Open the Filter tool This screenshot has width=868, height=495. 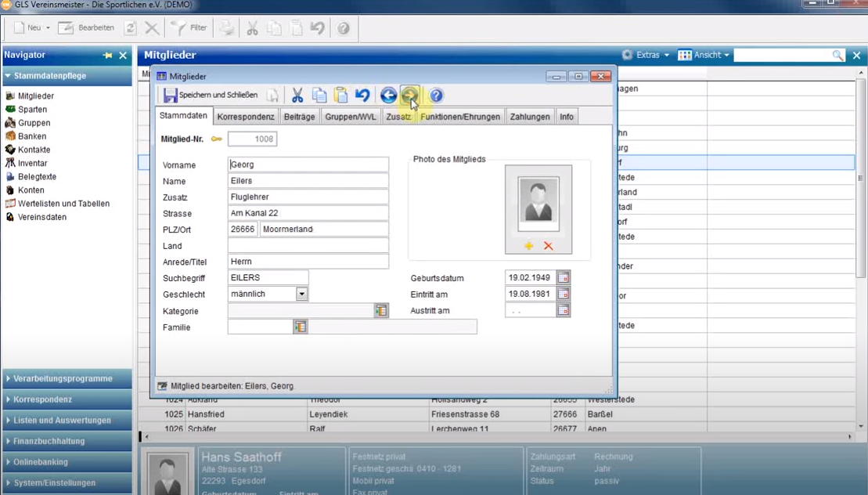(189, 27)
